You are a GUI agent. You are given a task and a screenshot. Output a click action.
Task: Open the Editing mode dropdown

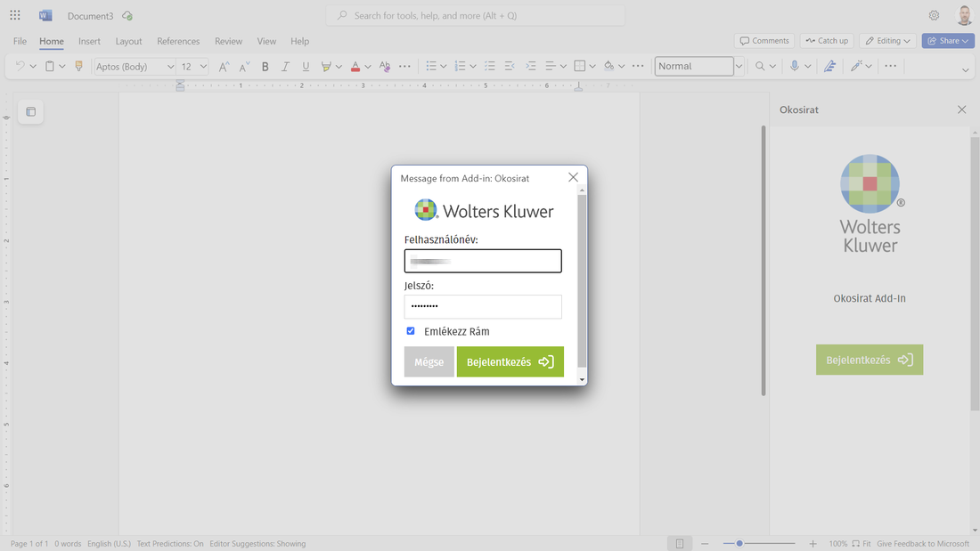click(888, 41)
